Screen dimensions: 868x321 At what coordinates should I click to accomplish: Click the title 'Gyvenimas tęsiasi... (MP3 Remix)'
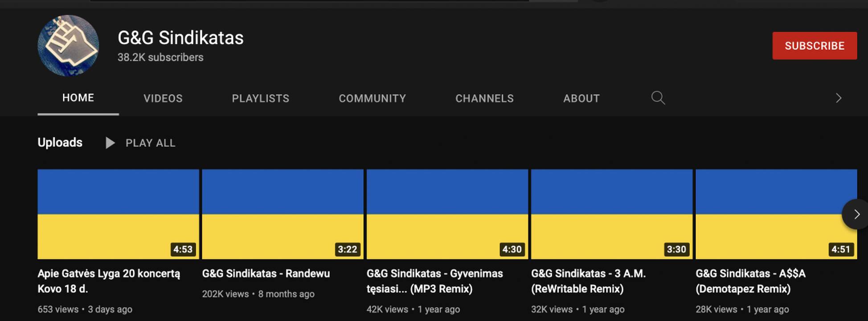pyautogui.click(x=435, y=281)
